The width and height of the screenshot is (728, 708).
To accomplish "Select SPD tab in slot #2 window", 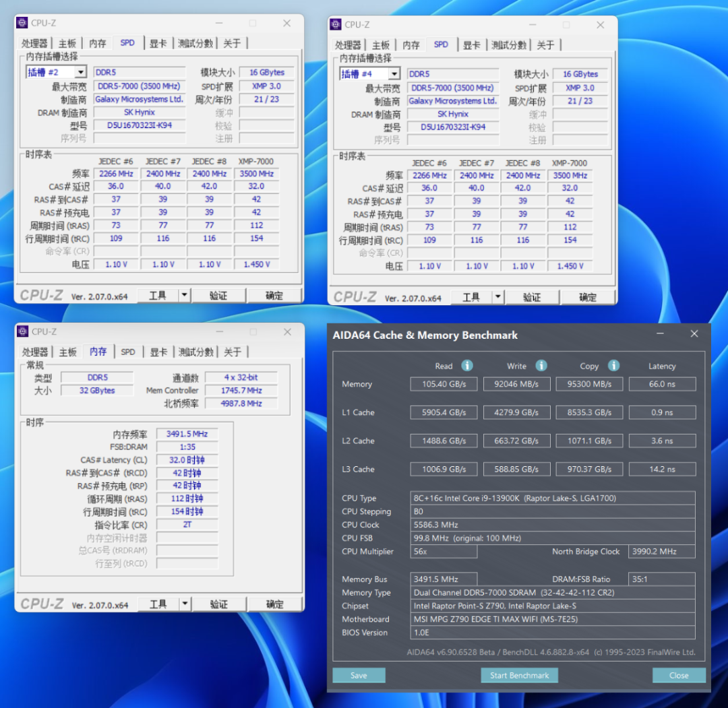I will click(127, 42).
